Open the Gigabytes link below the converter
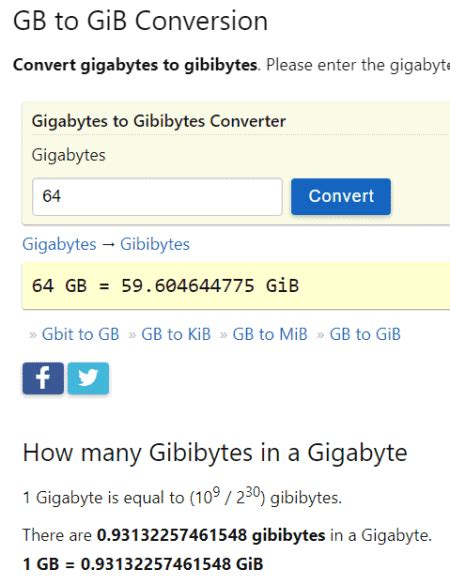The width and height of the screenshot is (450, 585). [x=59, y=245]
